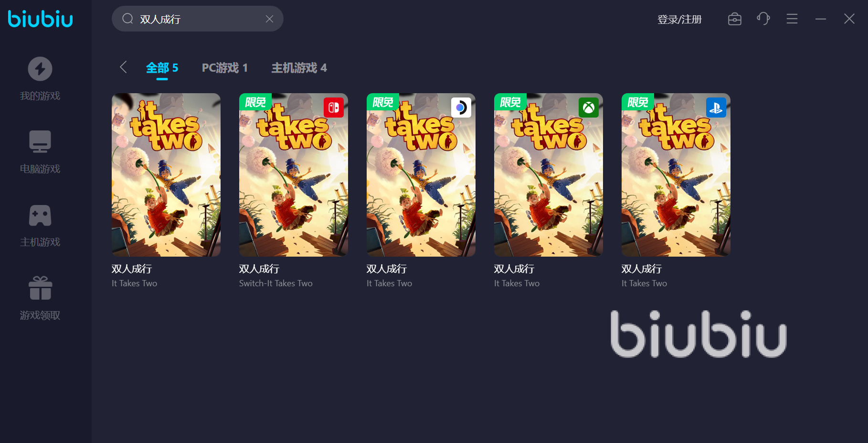
Task: Click the biubiu logo at top left
Action: click(41, 19)
